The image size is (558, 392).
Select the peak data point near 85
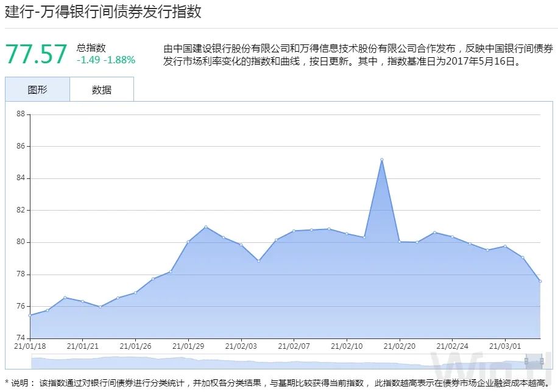(x=382, y=159)
